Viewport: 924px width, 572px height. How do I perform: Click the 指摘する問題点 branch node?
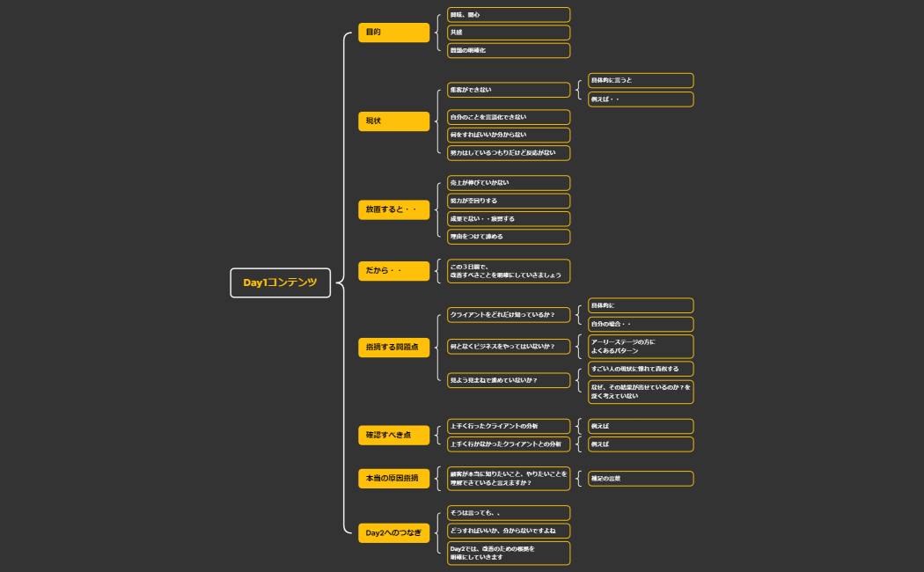coord(393,348)
